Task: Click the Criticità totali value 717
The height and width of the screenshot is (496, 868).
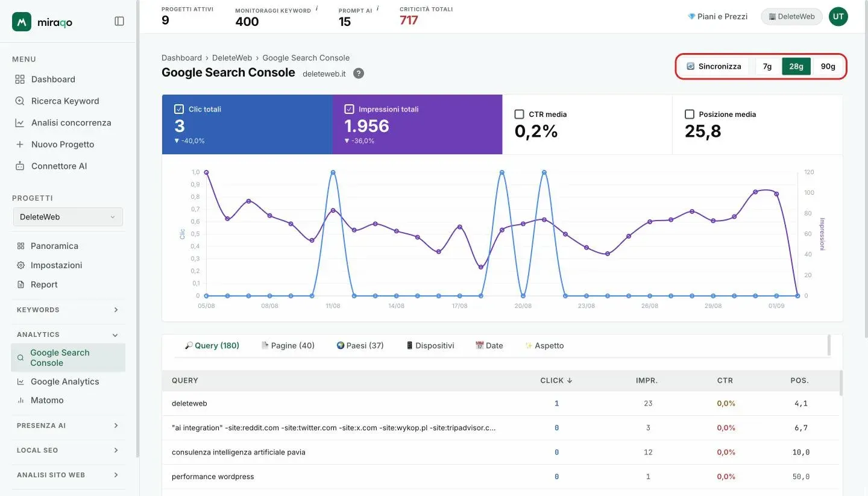Action: point(409,20)
